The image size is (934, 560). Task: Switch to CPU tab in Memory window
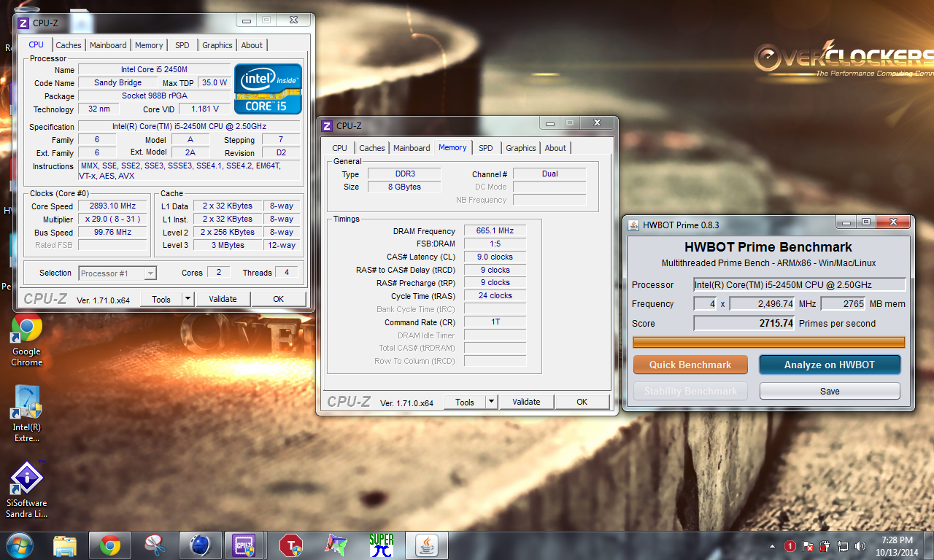tap(340, 148)
